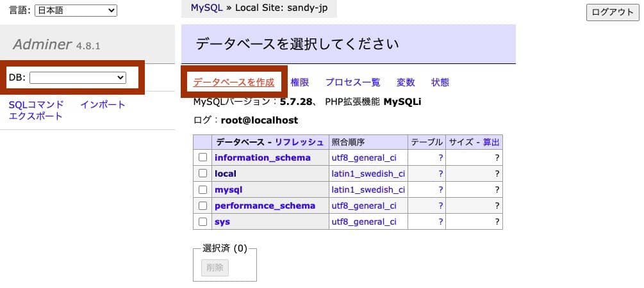Screen dimensions: 644x288
Task: Check the sys database checkbox
Action: click(202, 221)
